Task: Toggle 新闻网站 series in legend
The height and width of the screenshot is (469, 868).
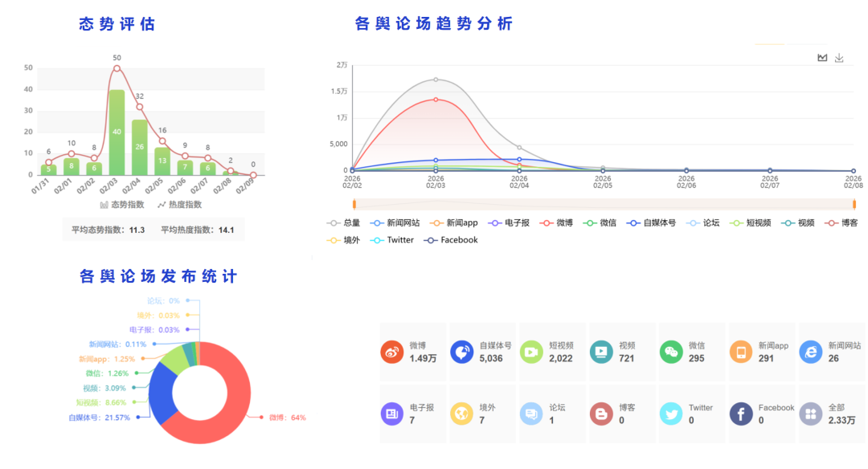Action: 395,223
